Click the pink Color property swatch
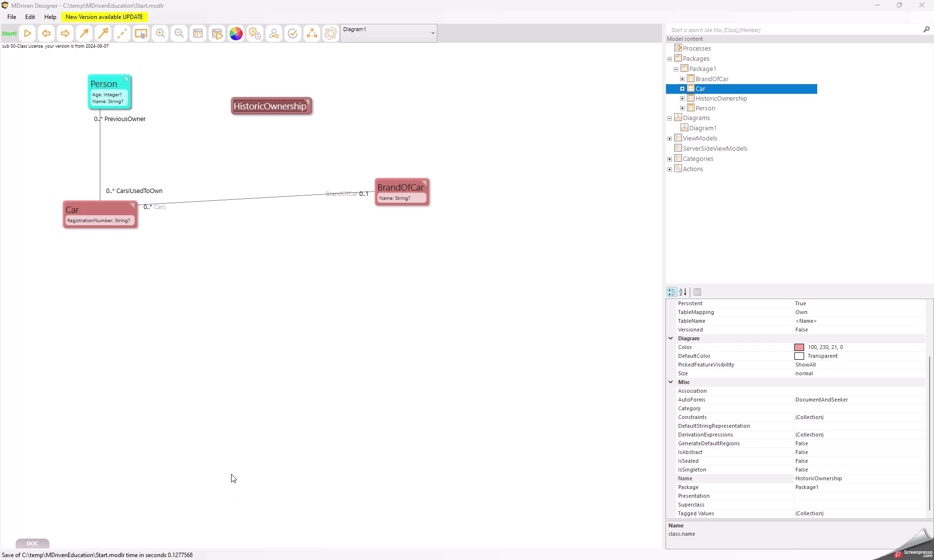 [799, 347]
